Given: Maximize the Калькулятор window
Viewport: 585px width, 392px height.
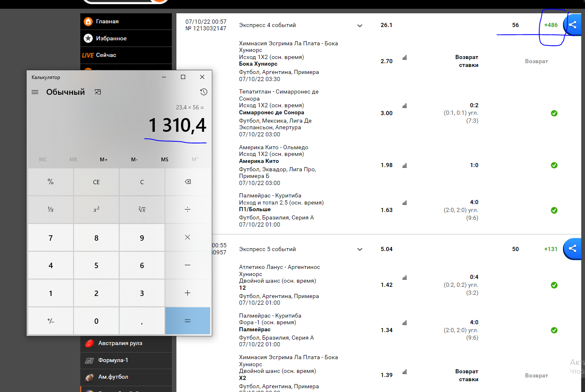Looking at the screenshot, I should tap(183, 77).
